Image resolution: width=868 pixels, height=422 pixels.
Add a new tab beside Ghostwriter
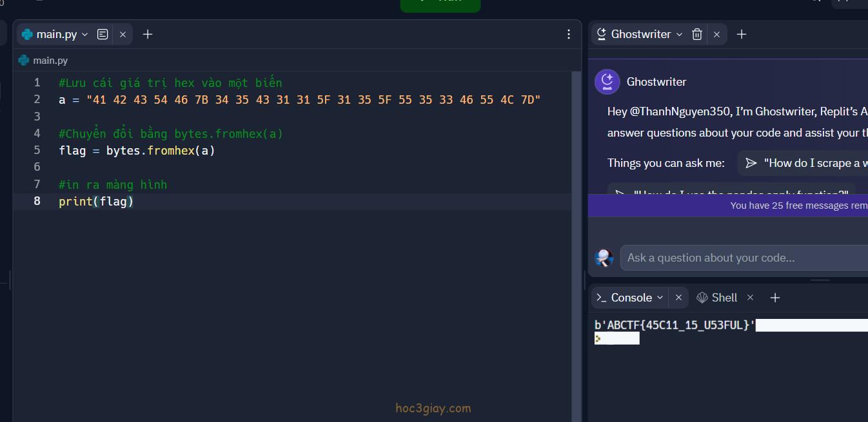point(742,34)
